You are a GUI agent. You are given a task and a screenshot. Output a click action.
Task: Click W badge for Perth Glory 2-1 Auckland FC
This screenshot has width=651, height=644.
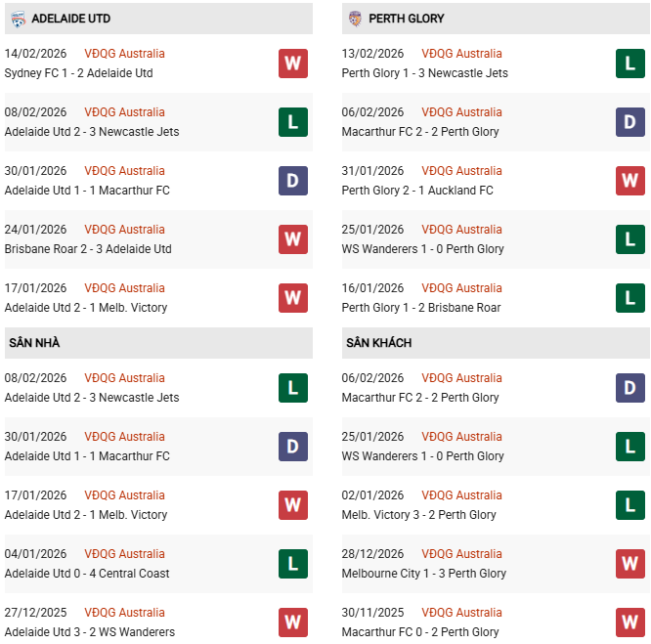coord(629,181)
